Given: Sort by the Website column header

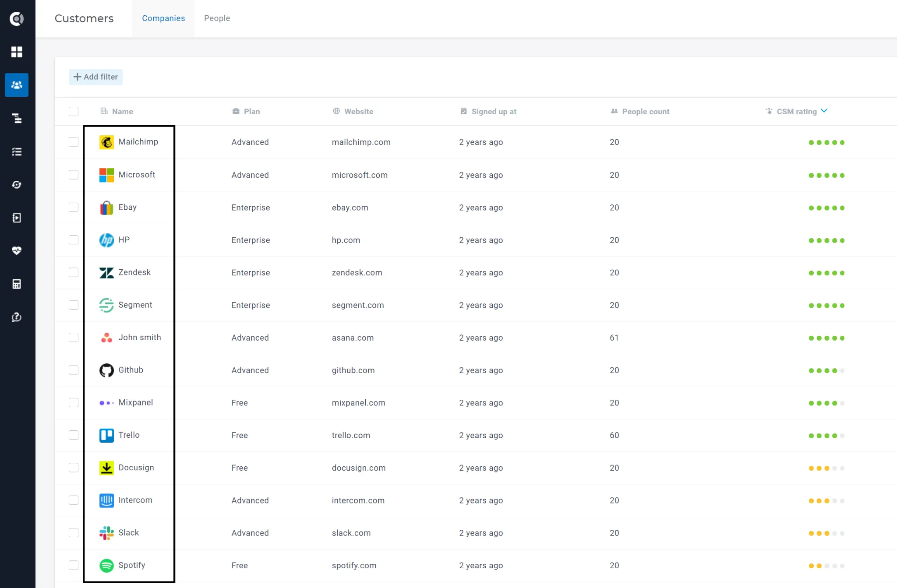Looking at the screenshot, I should 353,112.
